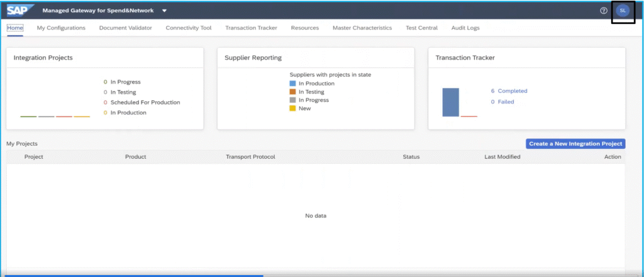Click the Transaction Tracker card title
Screen dimensions: 644x277
465,58
